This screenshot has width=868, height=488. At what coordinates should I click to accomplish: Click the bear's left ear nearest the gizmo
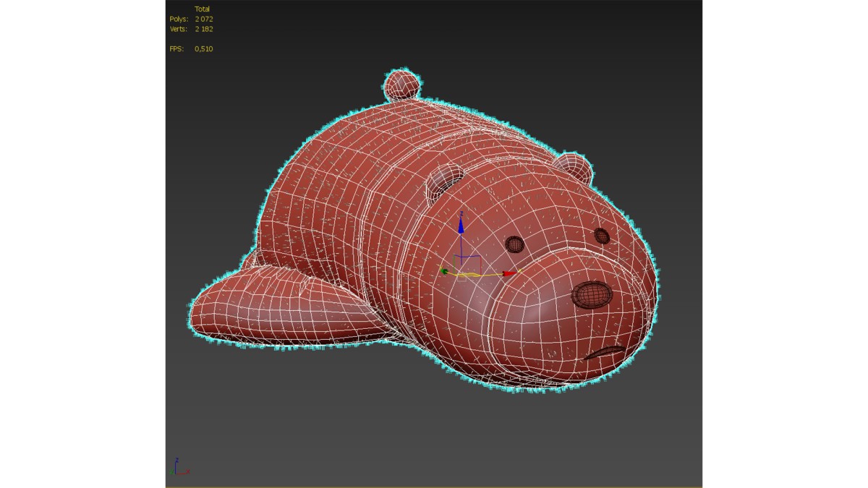pos(445,180)
